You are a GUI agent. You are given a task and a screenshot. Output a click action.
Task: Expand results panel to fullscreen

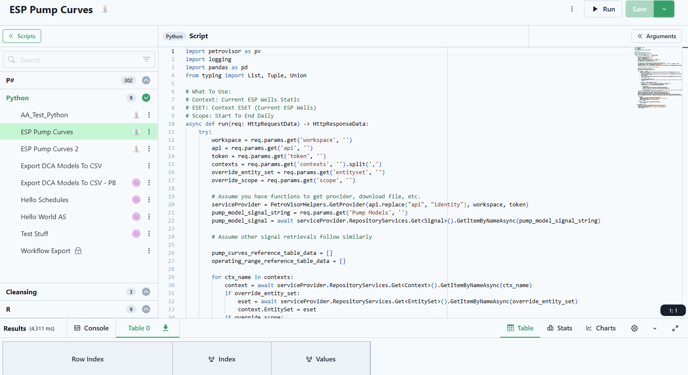675,328
